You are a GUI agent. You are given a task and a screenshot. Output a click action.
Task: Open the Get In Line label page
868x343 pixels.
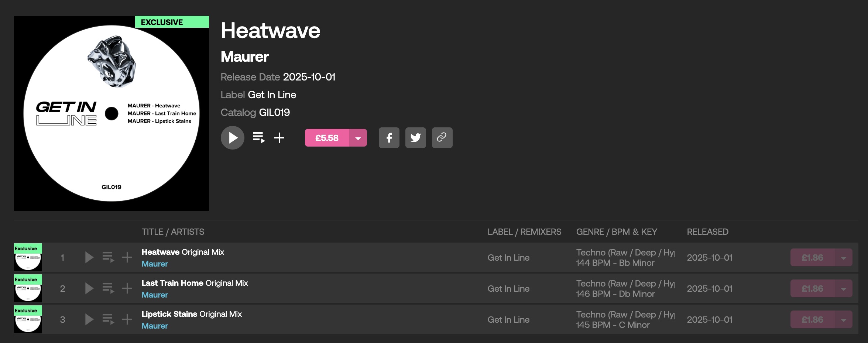[x=272, y=95]
